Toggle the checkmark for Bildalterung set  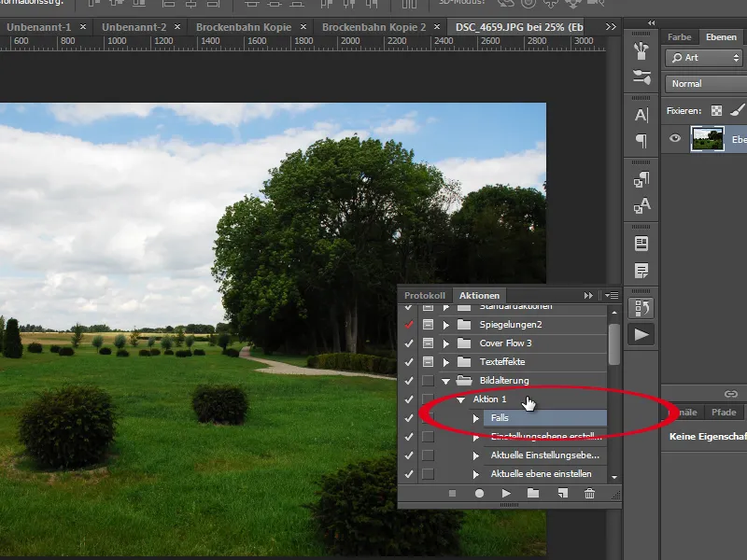[409, 381]
